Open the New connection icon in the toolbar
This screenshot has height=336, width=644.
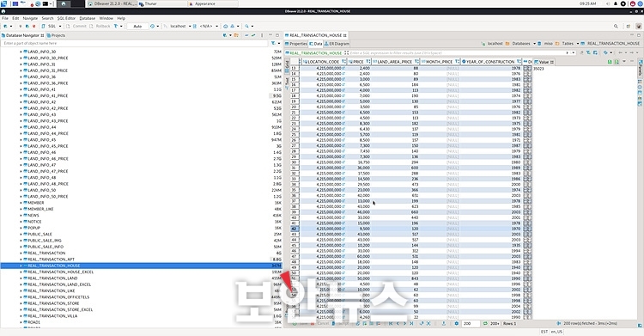click(5, 27)
